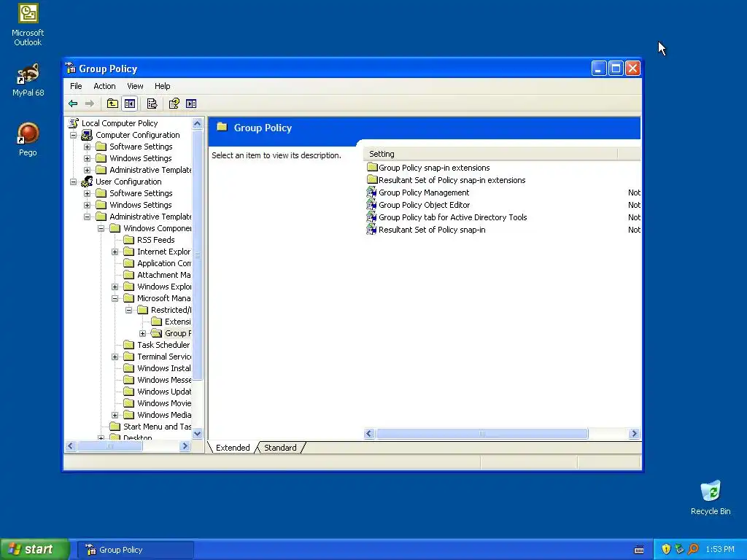Click the Start button

tap(34, 549)
